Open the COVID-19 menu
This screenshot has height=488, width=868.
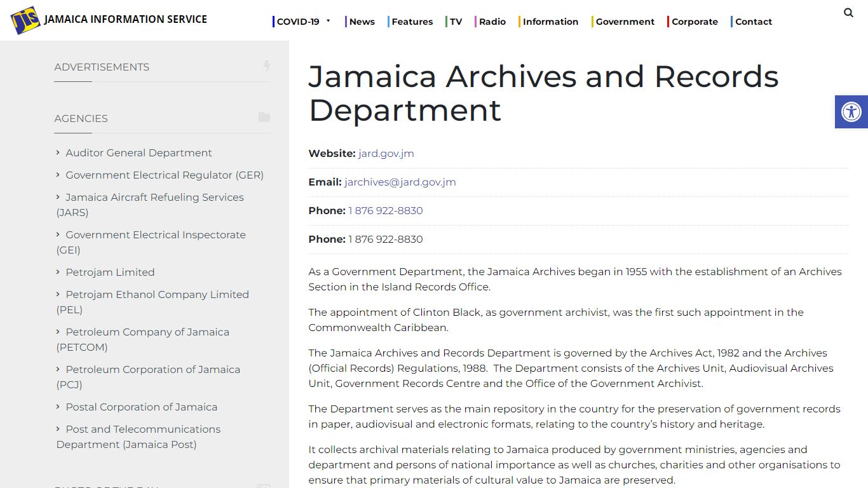[x=298, y=22]
